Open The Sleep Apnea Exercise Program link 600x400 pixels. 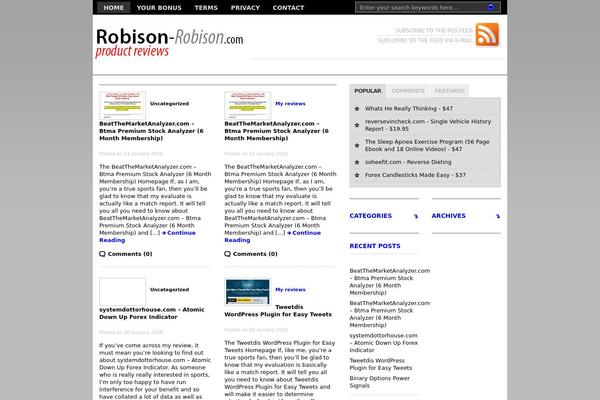(x=427, y=145)
